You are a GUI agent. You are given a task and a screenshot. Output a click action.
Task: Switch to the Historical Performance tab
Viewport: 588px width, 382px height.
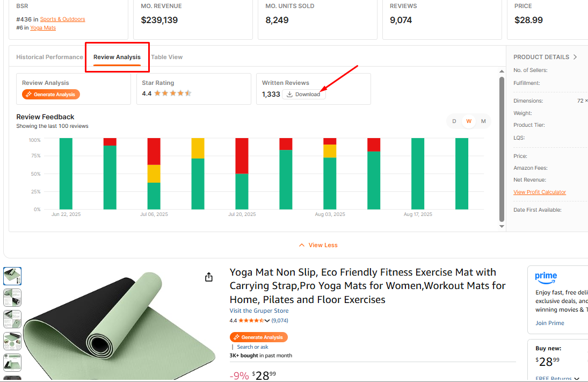[x=49, y=57]
